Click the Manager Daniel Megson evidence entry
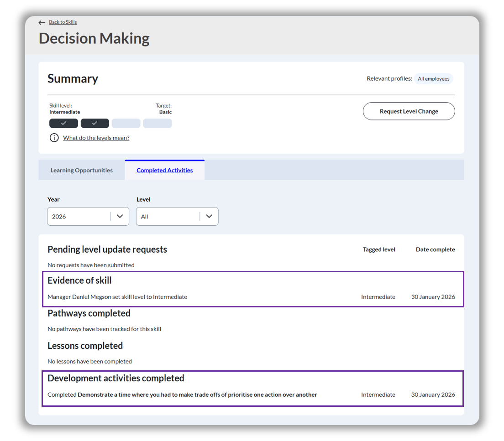The width and height of the screenshot is (504, 441). (x=117, y=297)
